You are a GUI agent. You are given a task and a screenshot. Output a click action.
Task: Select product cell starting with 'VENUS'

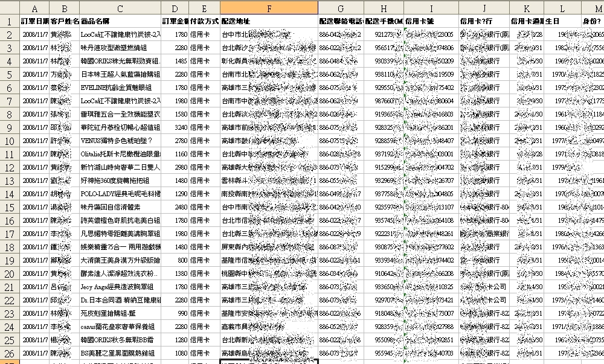tap(120, 141)
